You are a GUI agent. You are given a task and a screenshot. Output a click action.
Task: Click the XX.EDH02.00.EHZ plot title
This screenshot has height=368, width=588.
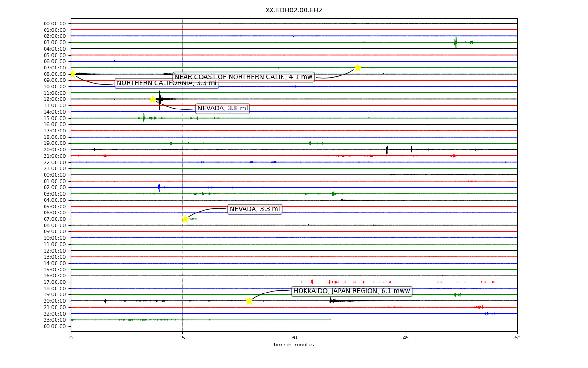294,11
